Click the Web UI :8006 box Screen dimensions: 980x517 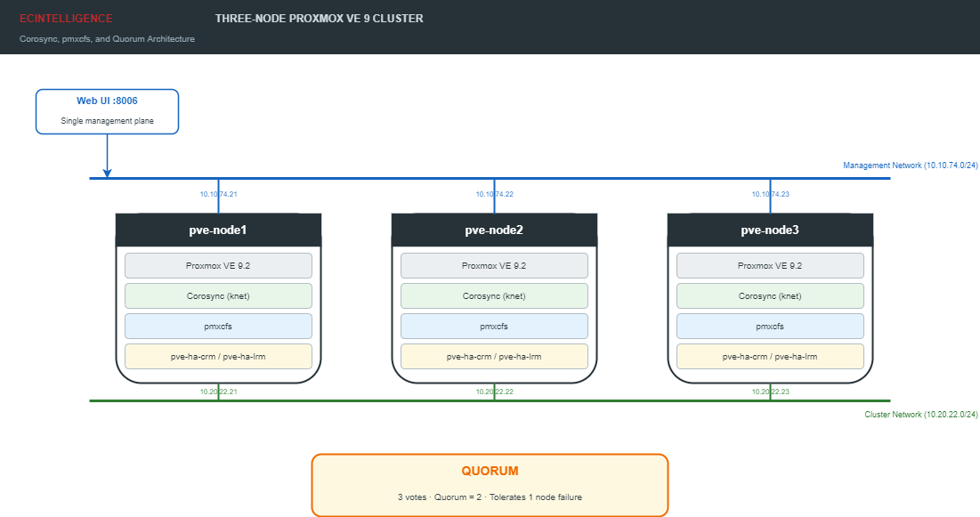tap(107, 111)
